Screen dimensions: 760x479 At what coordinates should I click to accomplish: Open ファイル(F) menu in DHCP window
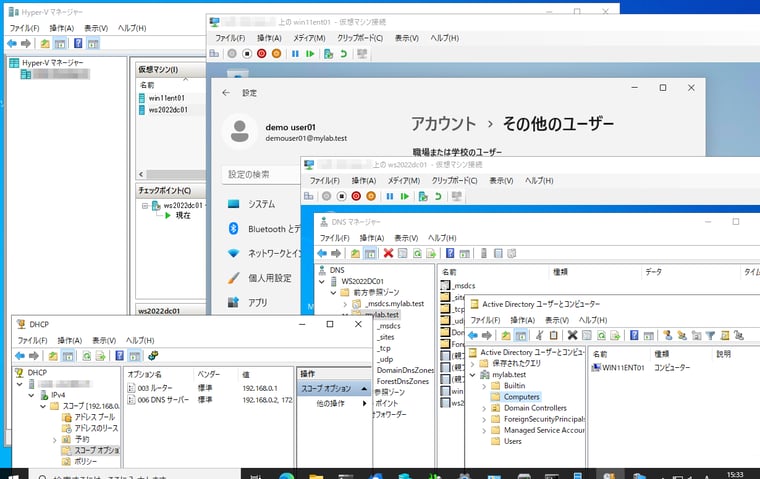click(32, 340)
